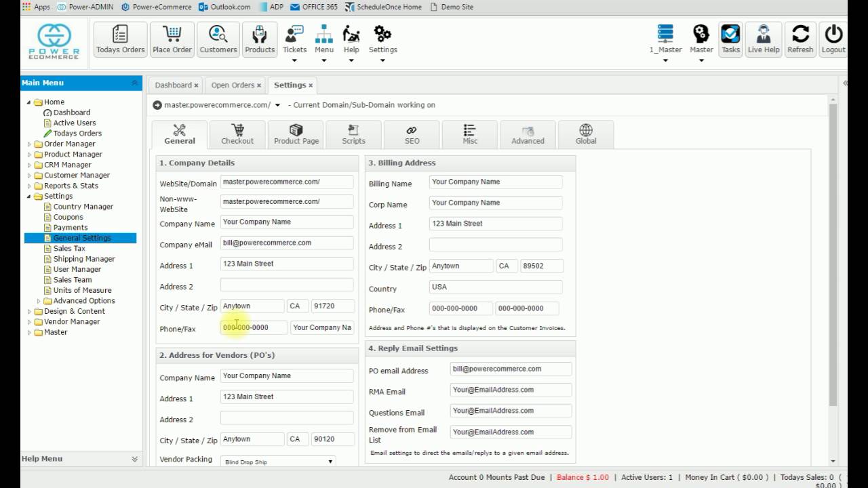Open Todays Orders toolbar icon
This screenshot has height=488, width=868.
coord(120,39)
